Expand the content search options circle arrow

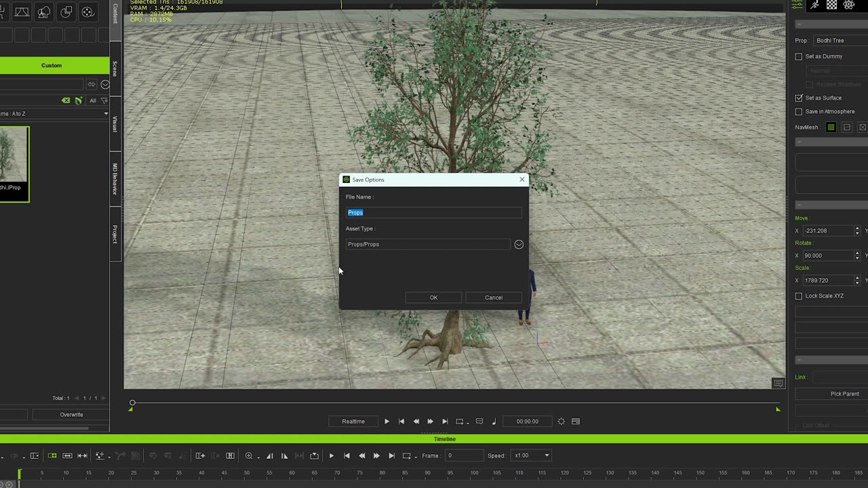[105, 85]
